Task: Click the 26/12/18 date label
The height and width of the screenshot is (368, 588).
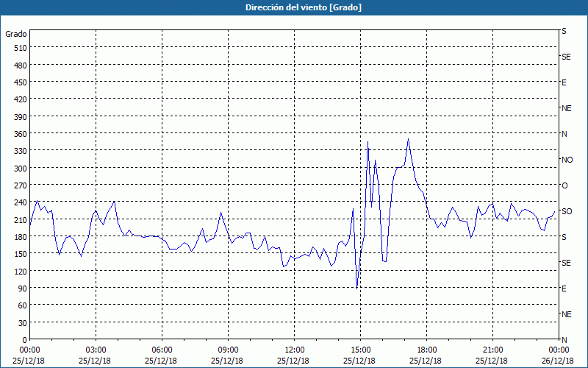Action: (558, 361)
